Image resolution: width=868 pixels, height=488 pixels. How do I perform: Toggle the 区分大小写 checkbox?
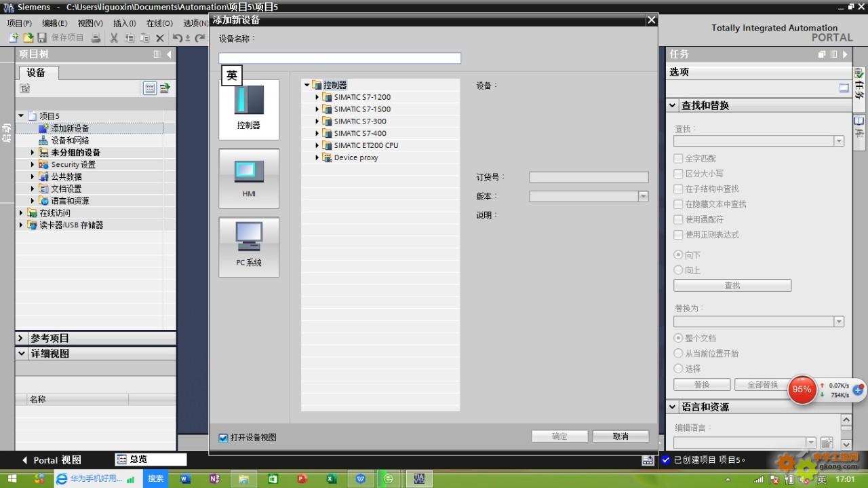(678, 174)
